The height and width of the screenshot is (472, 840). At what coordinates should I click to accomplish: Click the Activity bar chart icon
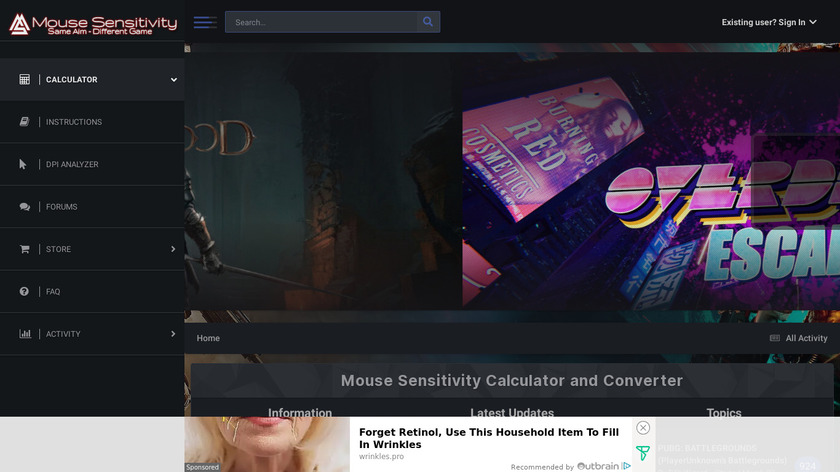click(x=25, y=334)
